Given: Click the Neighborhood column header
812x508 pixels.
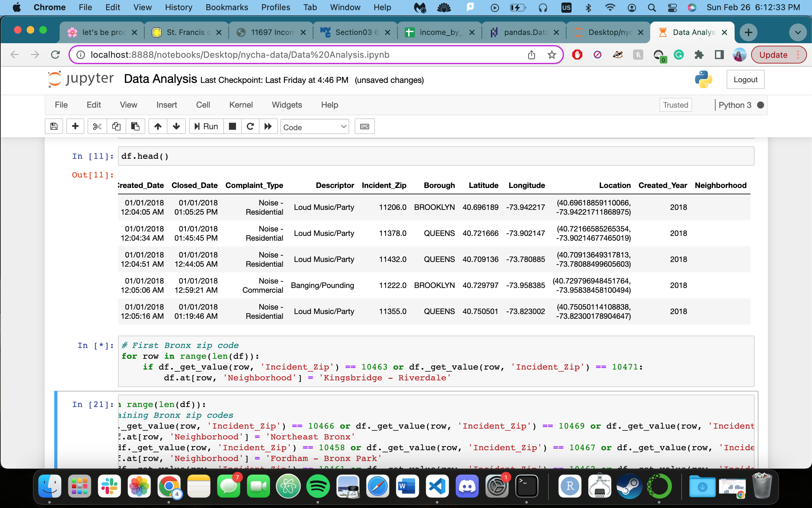Looking at the screenshot, I should [720, 185].
